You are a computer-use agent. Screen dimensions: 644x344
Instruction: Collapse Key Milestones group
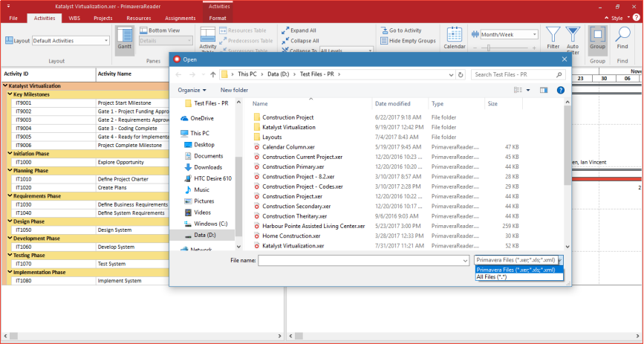10,94
